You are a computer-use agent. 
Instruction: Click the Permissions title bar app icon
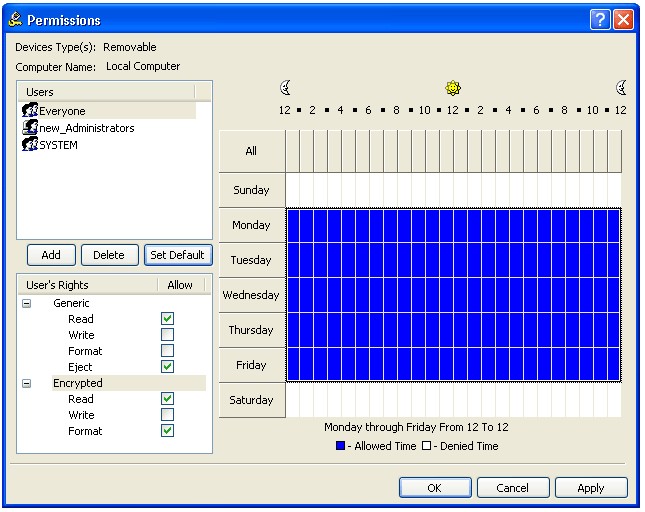coord(16,19)
